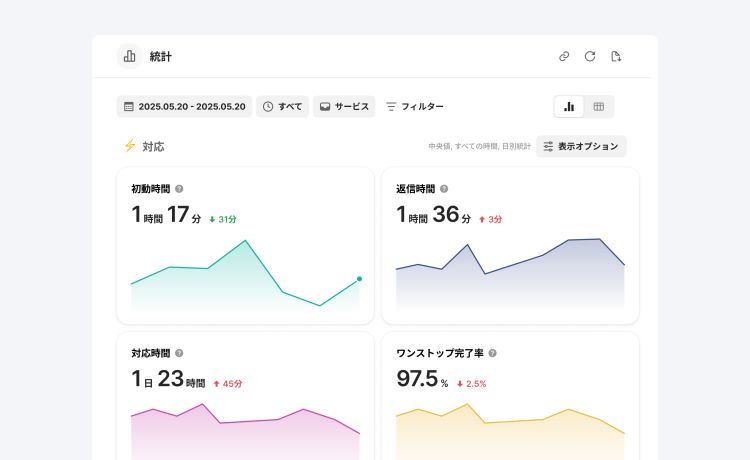This screenshot has width=750, height=460.
Task: Click help icon next to ワンストップ完了率
Action: 493,353
